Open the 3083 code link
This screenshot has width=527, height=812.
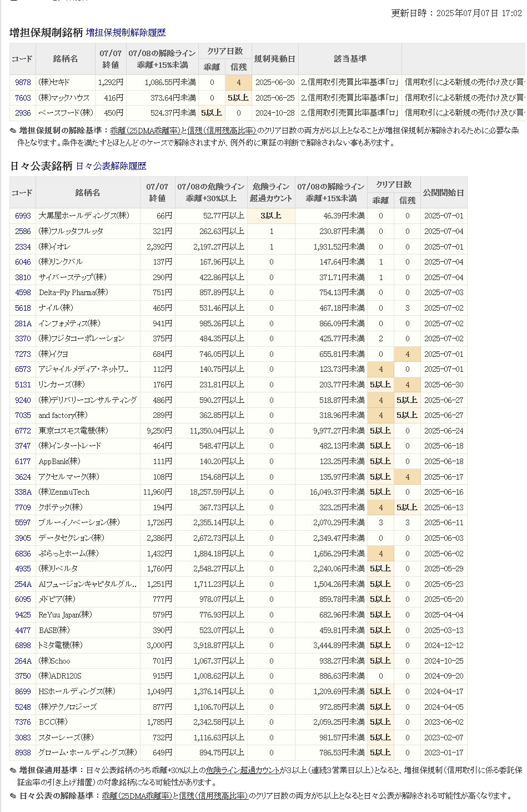23,738
